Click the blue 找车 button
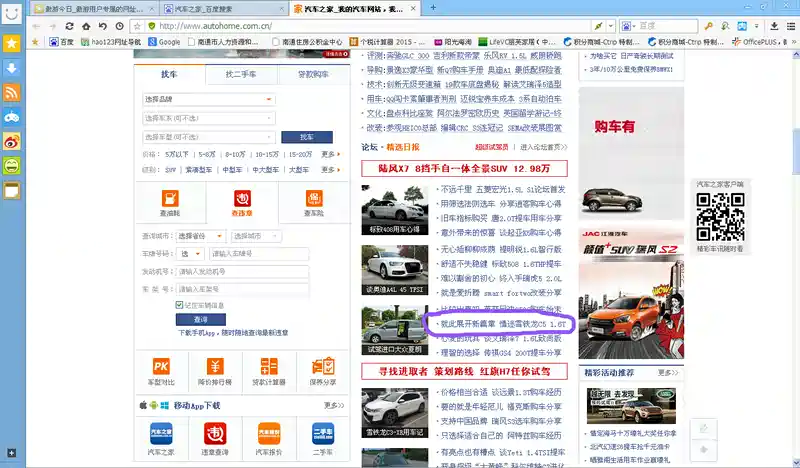The image size is (800, 468). point(306,136)
